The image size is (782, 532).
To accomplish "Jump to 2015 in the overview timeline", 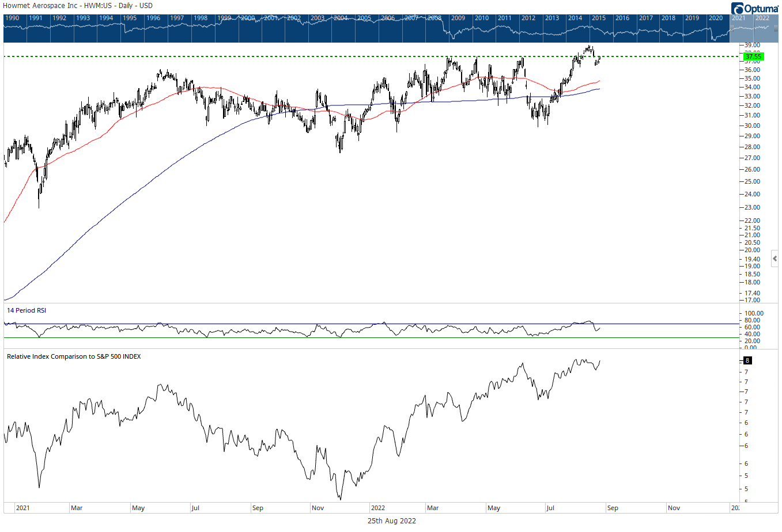I will coord(599,18).
